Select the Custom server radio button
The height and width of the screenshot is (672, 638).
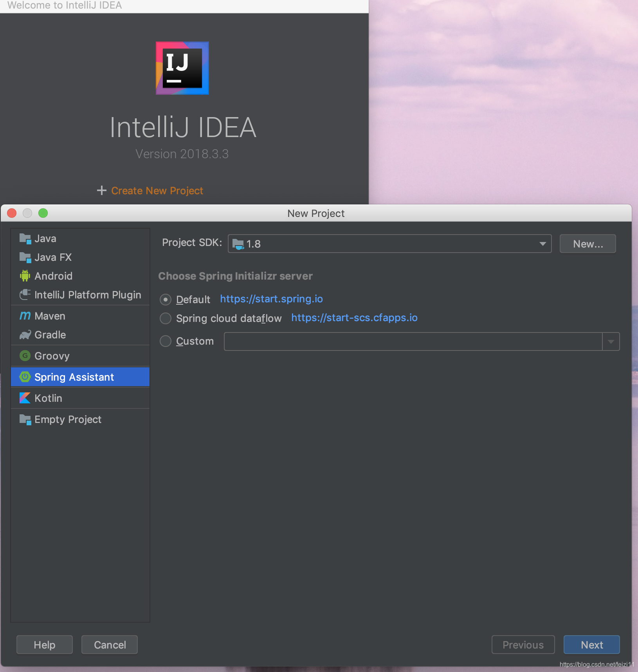tap(166, 341)
